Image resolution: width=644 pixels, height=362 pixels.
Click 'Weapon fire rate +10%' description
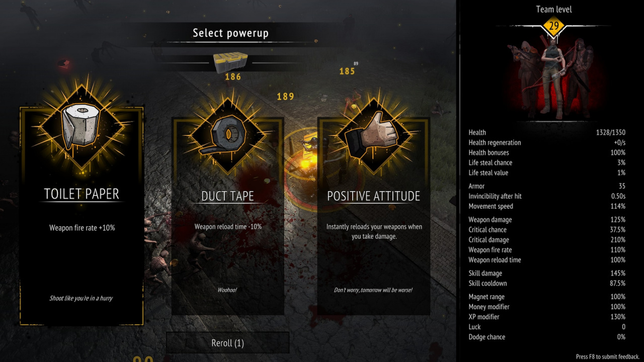coord(82,228)
